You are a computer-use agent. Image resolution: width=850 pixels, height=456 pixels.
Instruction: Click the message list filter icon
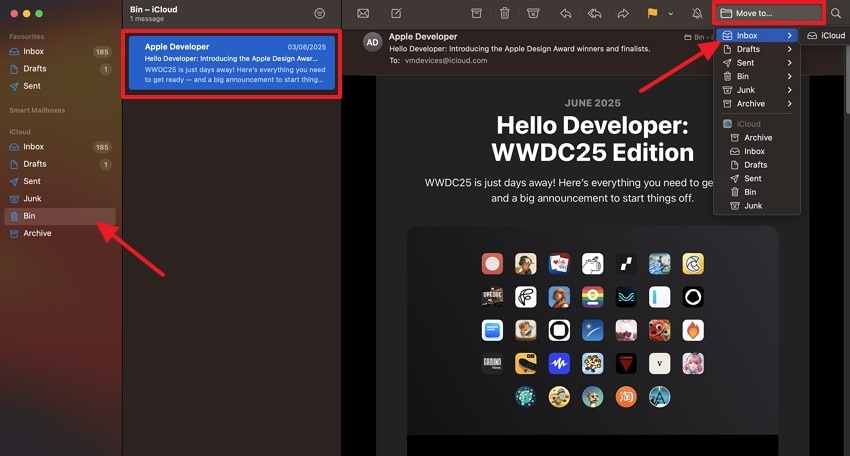point(320,14)
